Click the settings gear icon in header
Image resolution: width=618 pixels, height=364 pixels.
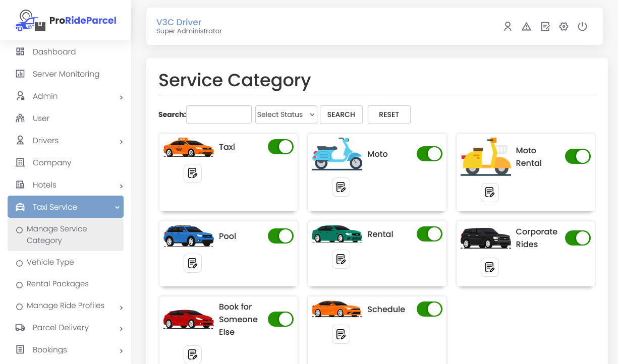(x=564, y=27)
